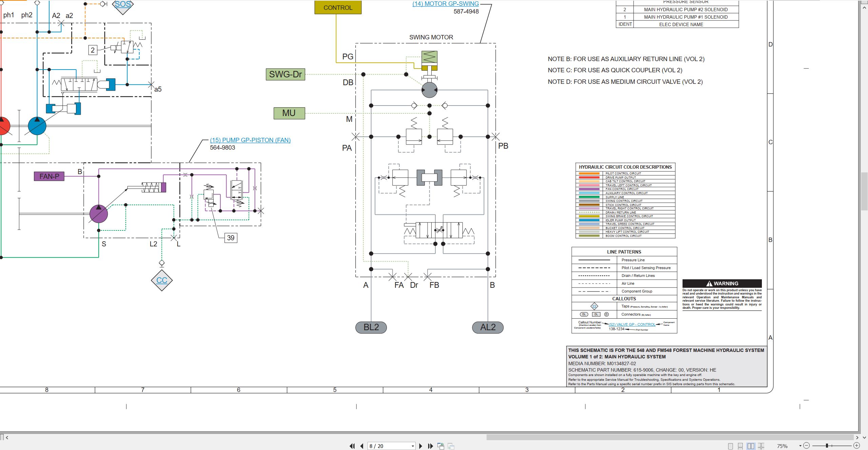
Task: Click the swing brake spring actuator symbol
Action: (x=429, y=60)
